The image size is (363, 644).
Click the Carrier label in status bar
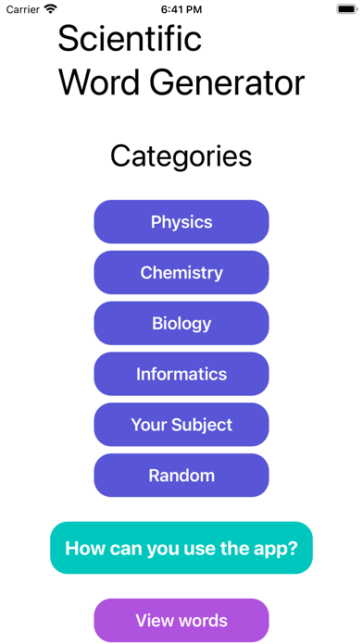22,9
